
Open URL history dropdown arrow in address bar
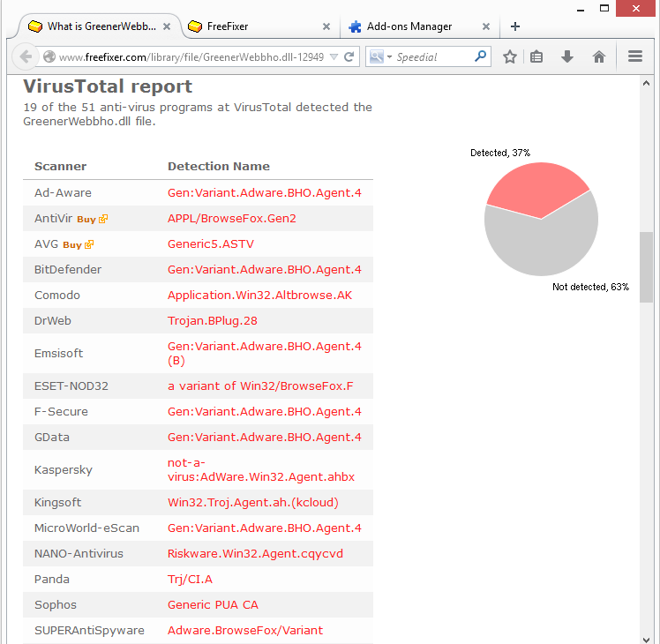click(x=334, y=56)
